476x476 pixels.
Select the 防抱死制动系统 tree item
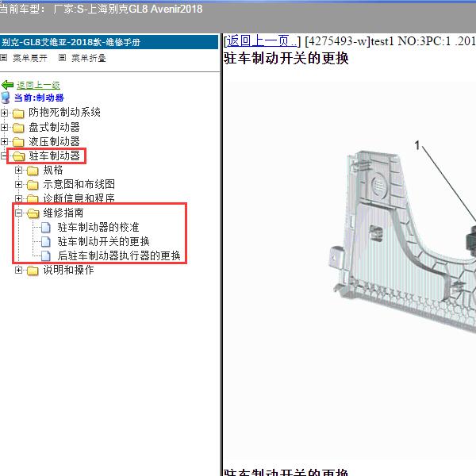point(65,113)
